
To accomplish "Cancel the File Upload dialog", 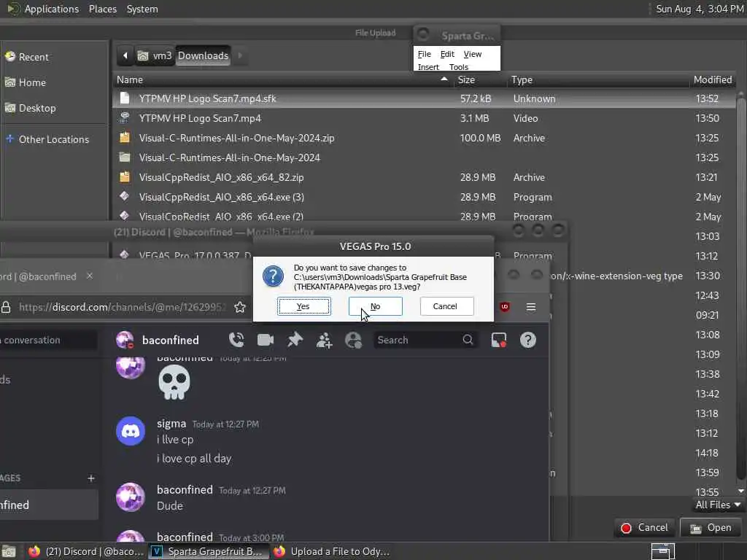I will tap(645, 528).
